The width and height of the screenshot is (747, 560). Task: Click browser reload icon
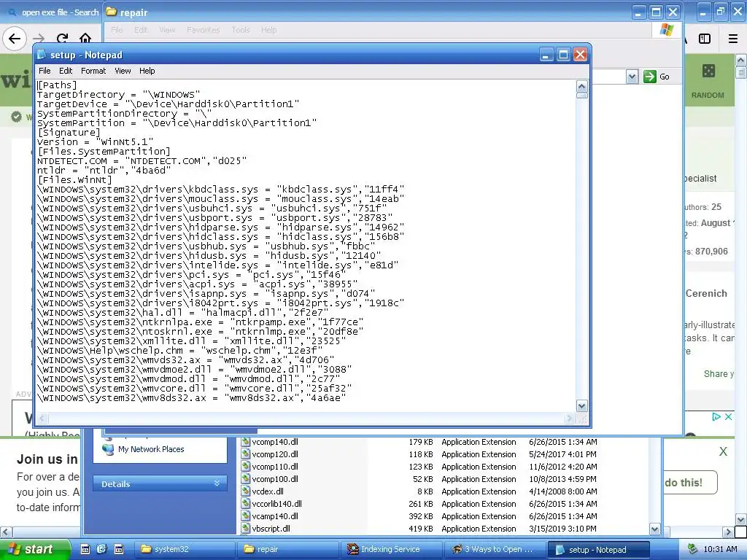pos(62,39)
